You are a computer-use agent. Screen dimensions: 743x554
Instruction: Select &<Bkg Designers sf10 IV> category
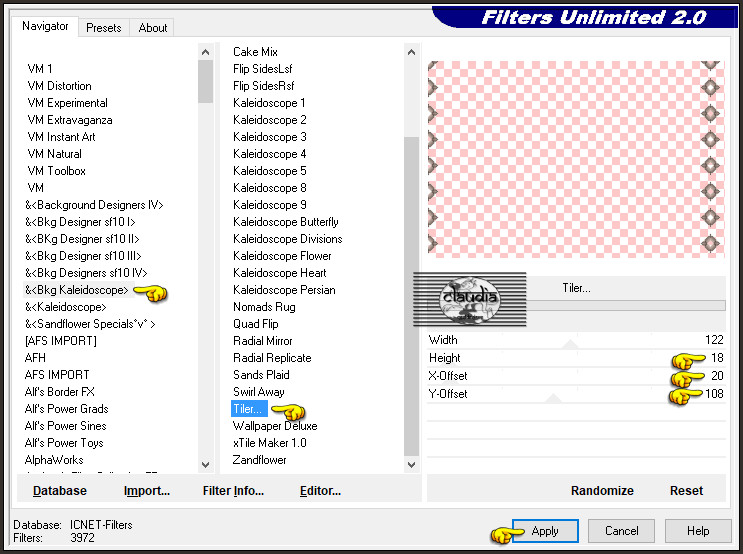point(86,273)
